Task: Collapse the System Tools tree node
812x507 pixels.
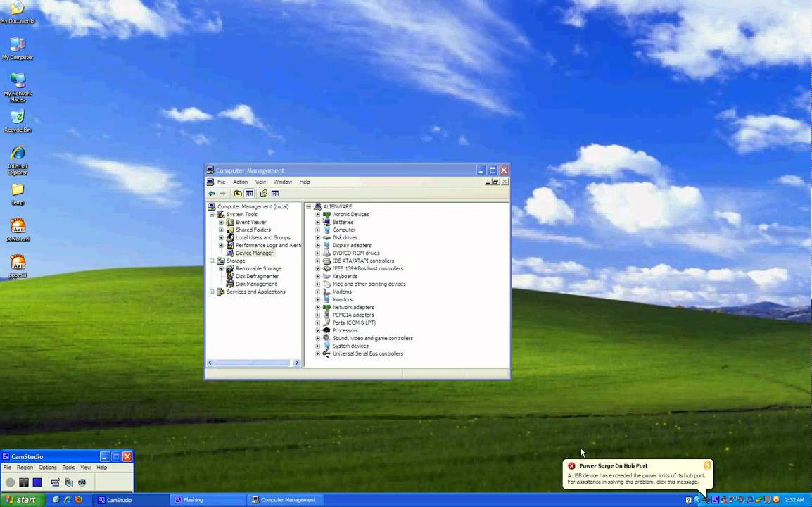Action: coord(212,214)
